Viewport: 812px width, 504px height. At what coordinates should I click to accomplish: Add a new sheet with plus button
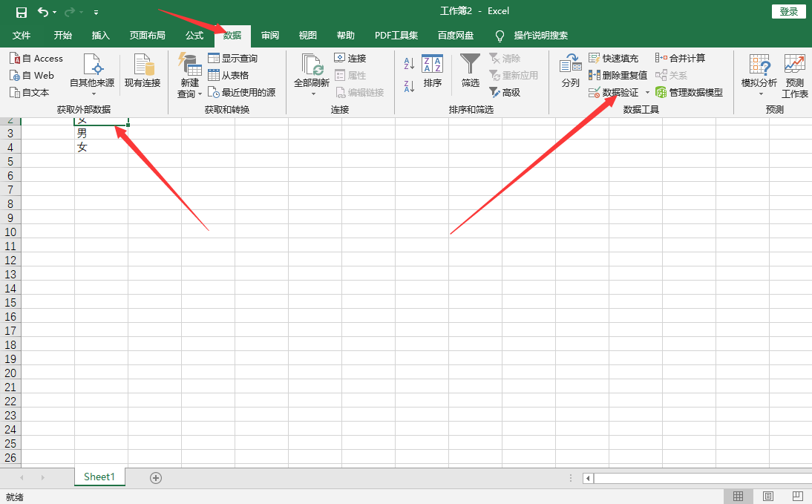tap(156, 478)
